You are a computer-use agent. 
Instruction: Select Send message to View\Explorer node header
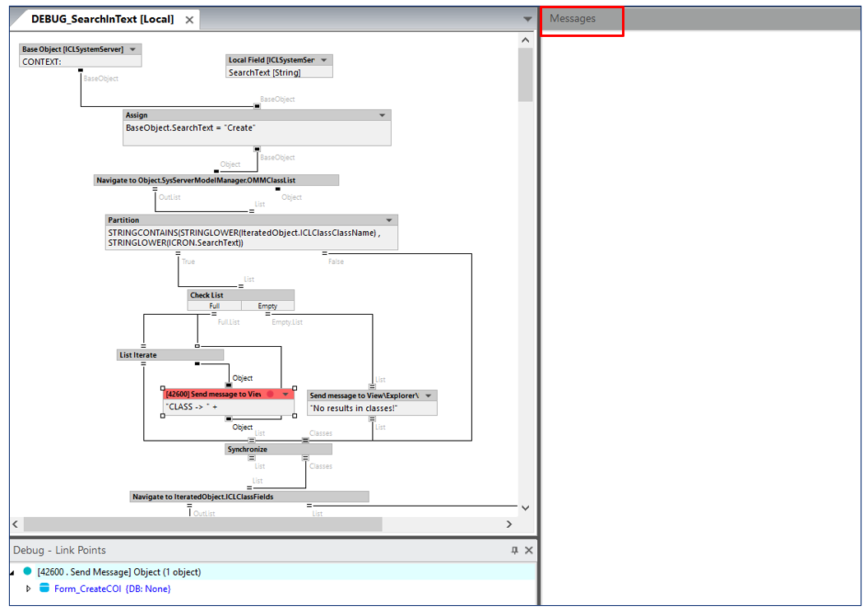372,396
